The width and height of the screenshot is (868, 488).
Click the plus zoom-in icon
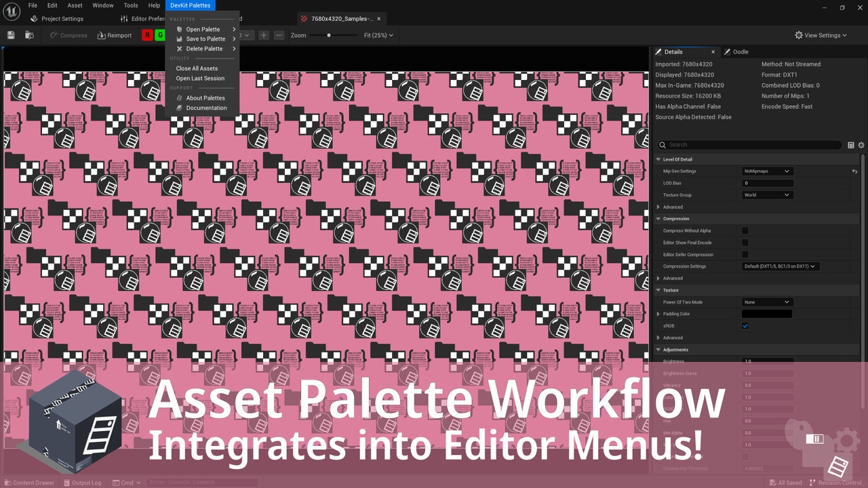tap(264, 35)
